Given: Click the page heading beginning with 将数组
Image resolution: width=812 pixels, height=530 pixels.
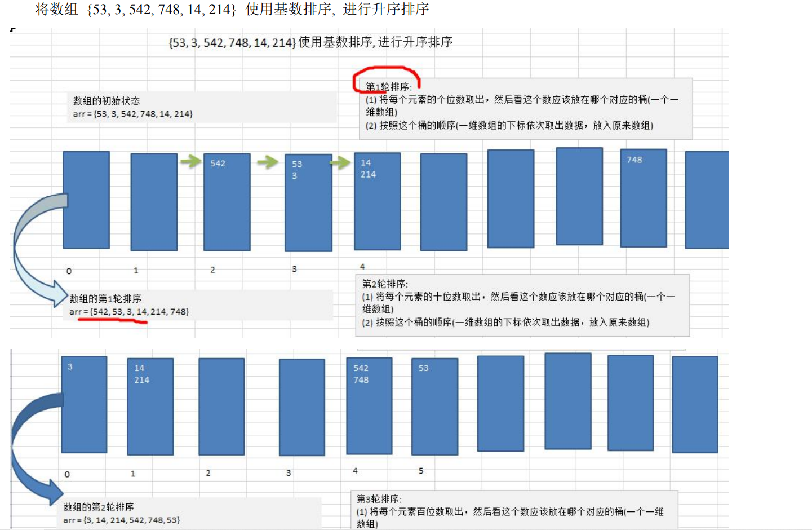Looking at the screenshot, I should tap(232, 10).
